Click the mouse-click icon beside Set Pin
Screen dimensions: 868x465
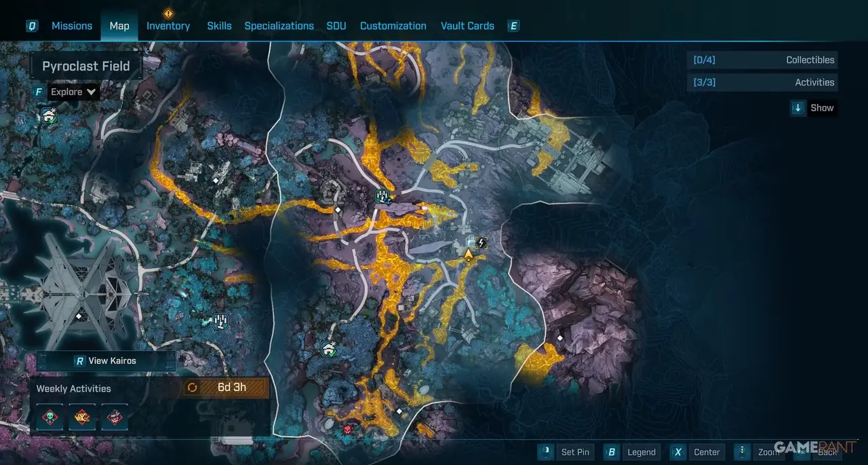coord(546,452)
